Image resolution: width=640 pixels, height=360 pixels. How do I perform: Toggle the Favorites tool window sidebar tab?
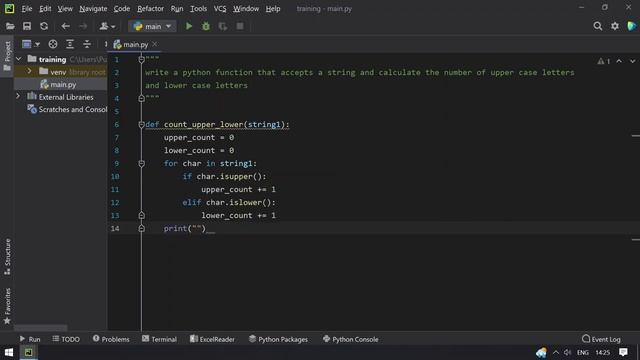[7, 307]
